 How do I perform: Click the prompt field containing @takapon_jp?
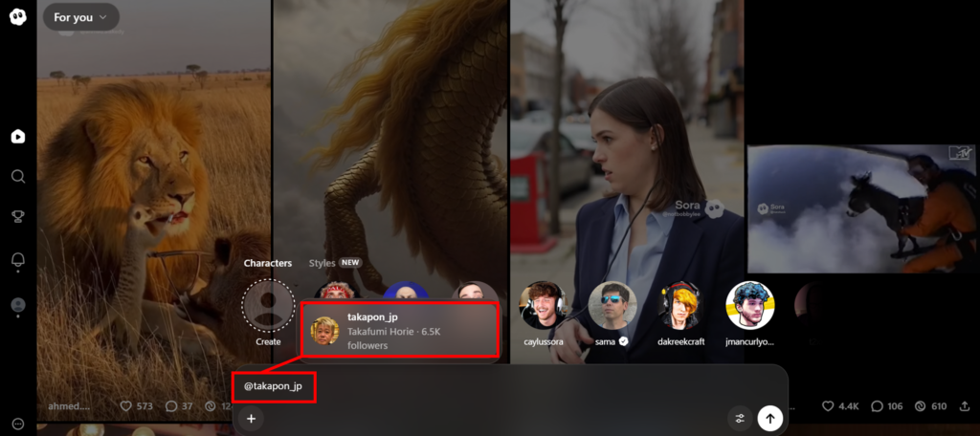[x=507, y=387]
